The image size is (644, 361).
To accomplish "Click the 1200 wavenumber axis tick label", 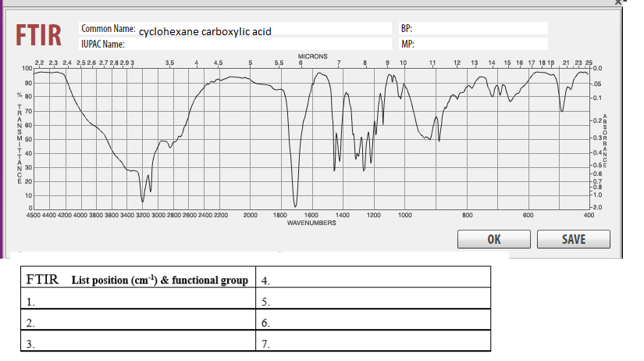I will click(x=373, y=215).
